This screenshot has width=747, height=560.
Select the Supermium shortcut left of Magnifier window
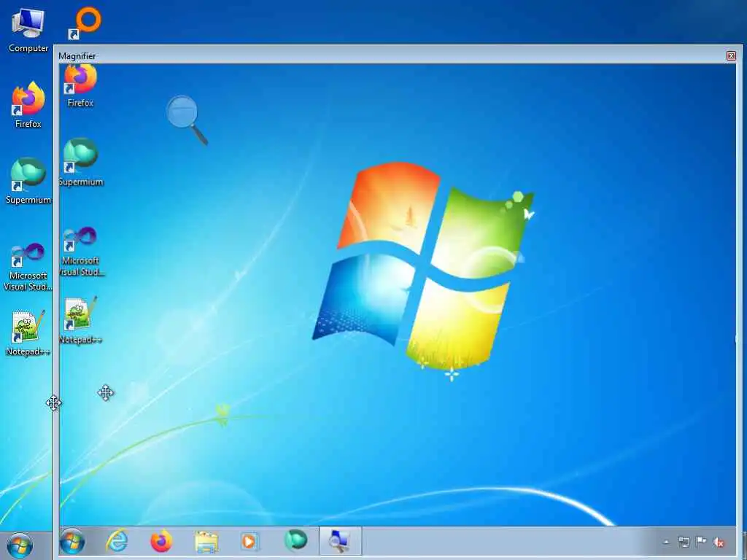[28, 181]
